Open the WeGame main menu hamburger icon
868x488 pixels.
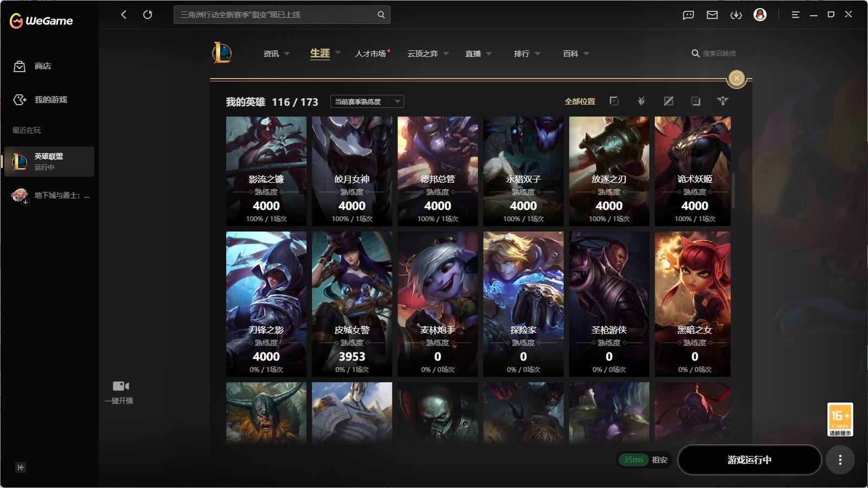795,15
